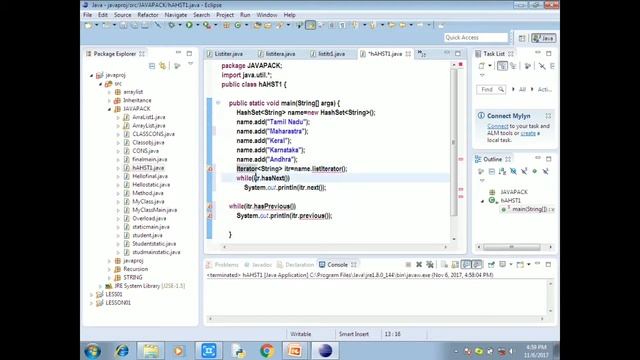Image resolution: width=640 pixels, height=360 pixels.
Task: Collapse All in Package Explorer
Action: [152, 66]
